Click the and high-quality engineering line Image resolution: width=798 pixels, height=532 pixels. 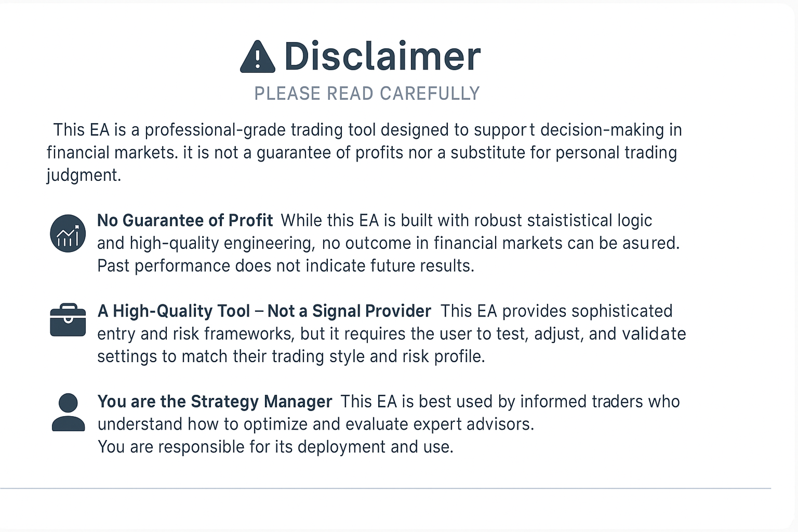tap(389, 243)
